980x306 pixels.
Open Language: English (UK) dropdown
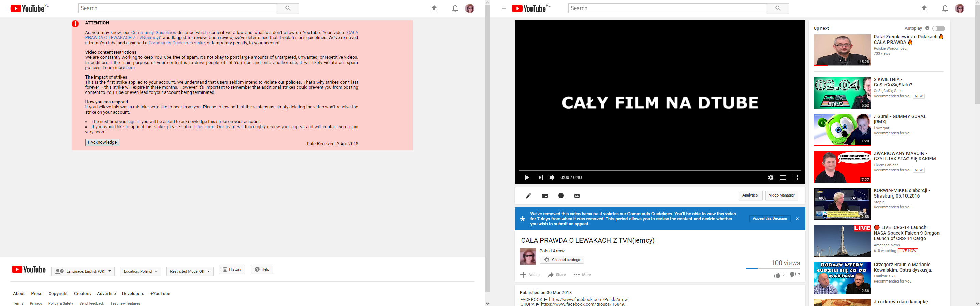(x=83, y=271)
